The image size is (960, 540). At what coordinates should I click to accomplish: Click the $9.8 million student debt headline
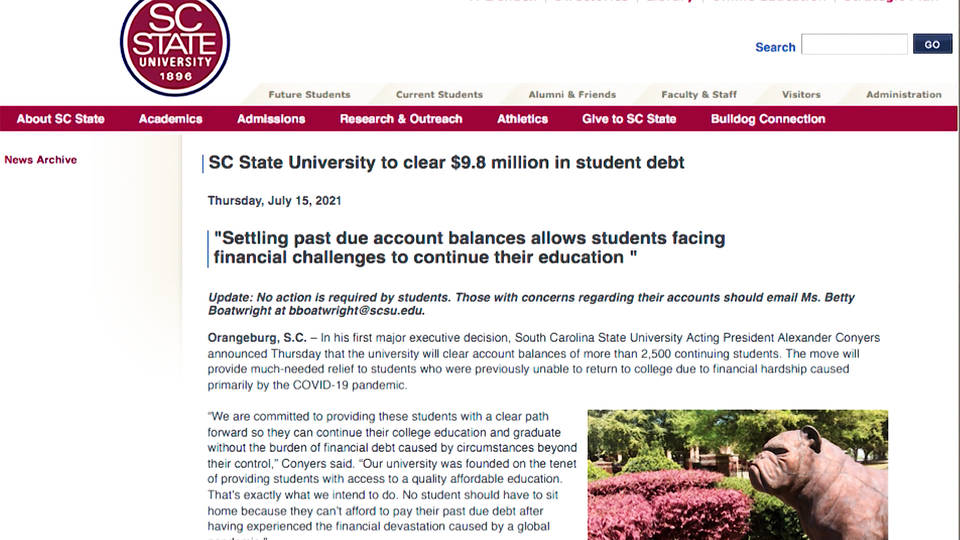(x=446, y=163)
